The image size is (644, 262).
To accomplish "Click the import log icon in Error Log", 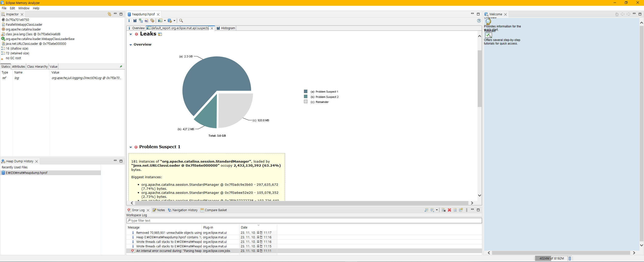I will (x=432, y=210).
